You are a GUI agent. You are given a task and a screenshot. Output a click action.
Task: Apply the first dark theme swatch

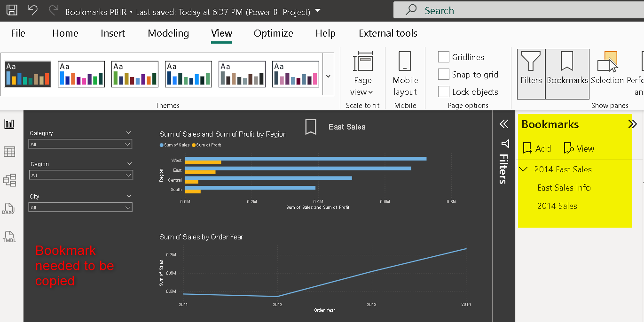click(x=28, y=74)
